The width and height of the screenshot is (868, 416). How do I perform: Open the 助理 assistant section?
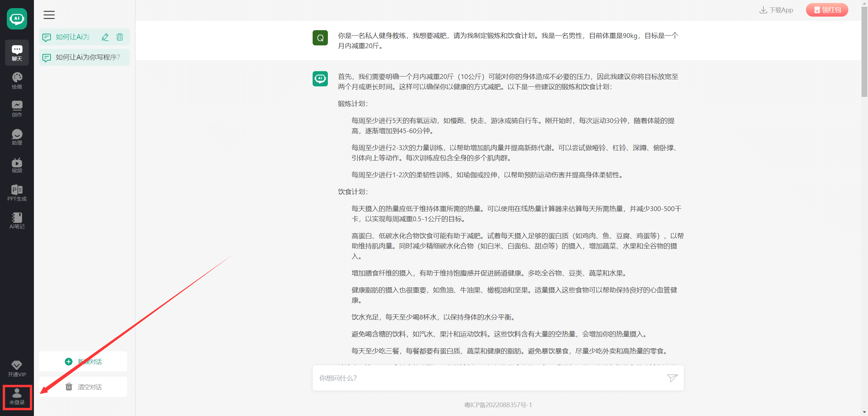tap(17, 137)
